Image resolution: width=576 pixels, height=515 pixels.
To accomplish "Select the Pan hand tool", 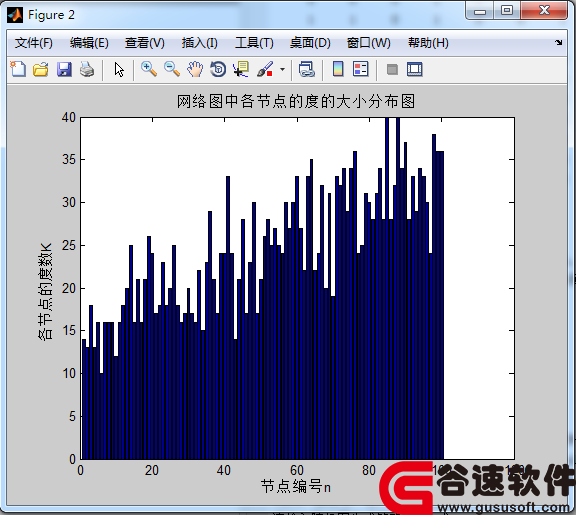I will coord(195,69).
